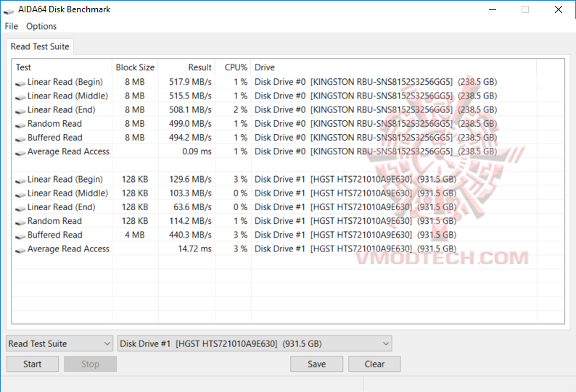576x392 pixels.
Task: Click disk icon of 440.3 MB/s Buffered Read
Action: (20, 236)
